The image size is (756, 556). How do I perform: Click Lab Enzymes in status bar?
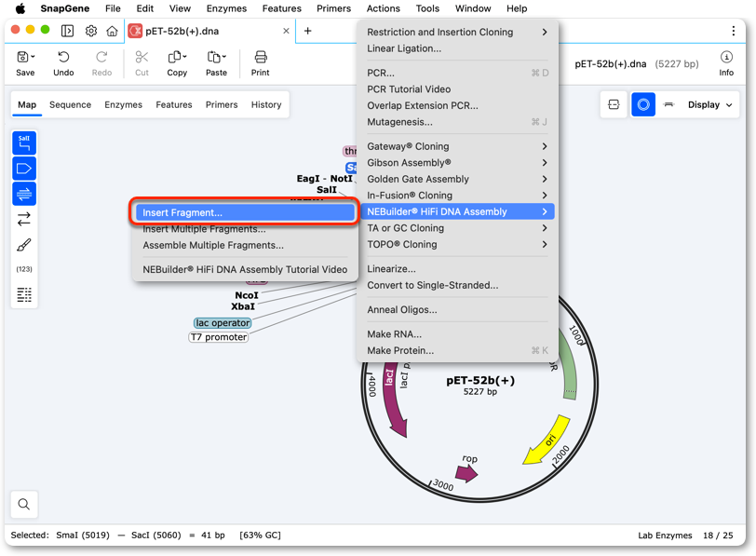[x=665, y=536]
